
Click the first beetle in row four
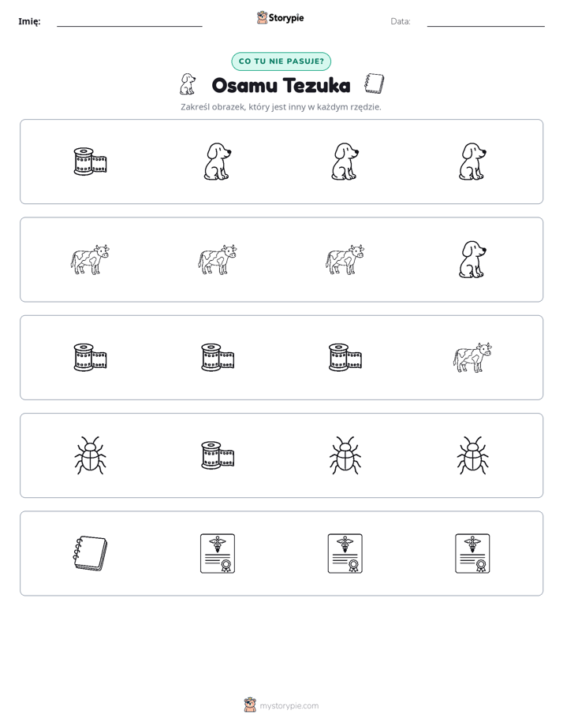pyautogui.click(x=90, y=455)
